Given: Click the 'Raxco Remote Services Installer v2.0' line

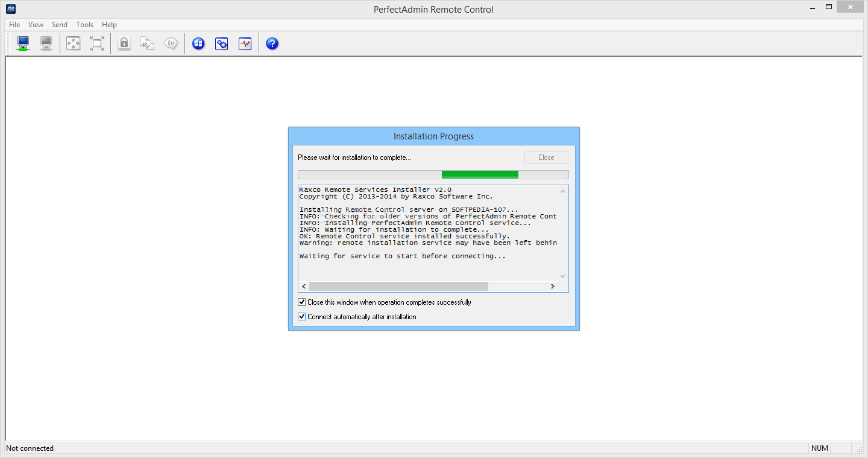Looking at the screenshot, I should (375, 190).
